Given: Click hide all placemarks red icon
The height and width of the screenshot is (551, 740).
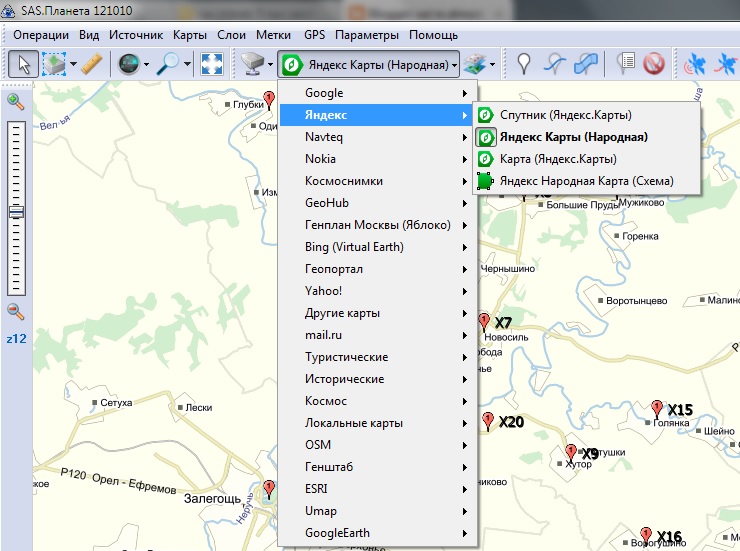Looking at the screenshot, I should point(654,64).
